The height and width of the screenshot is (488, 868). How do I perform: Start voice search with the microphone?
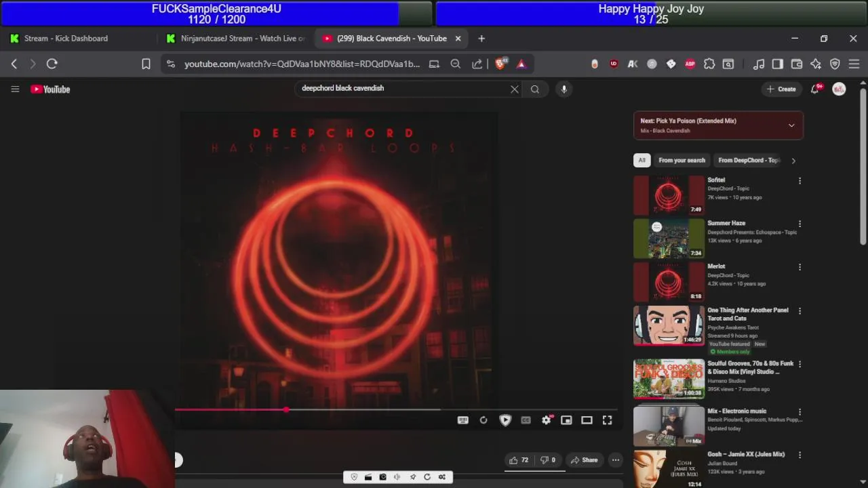tap(564, 89)
